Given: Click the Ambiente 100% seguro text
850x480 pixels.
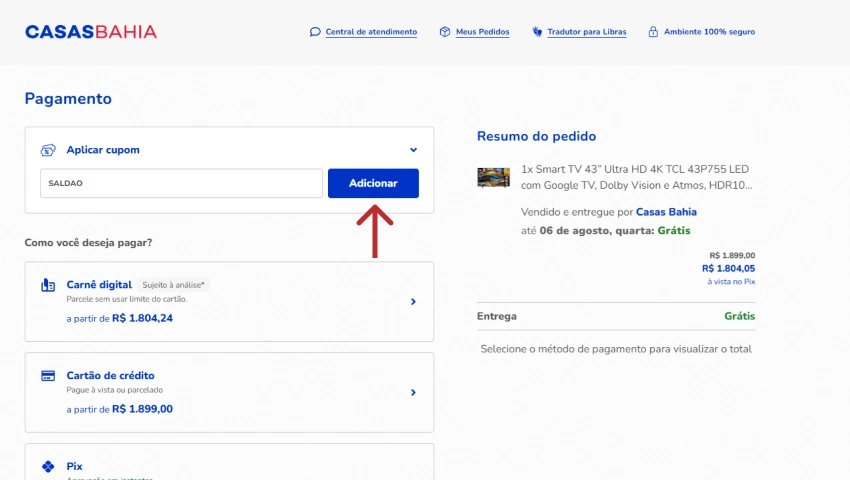Looking at the screenshot, I should (x=709, y=31).
